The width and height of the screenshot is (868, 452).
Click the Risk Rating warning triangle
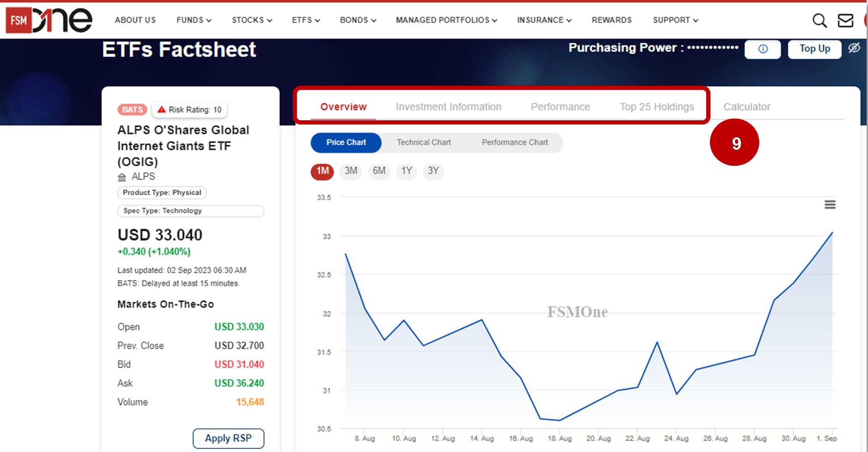click(x=160, y=109)
